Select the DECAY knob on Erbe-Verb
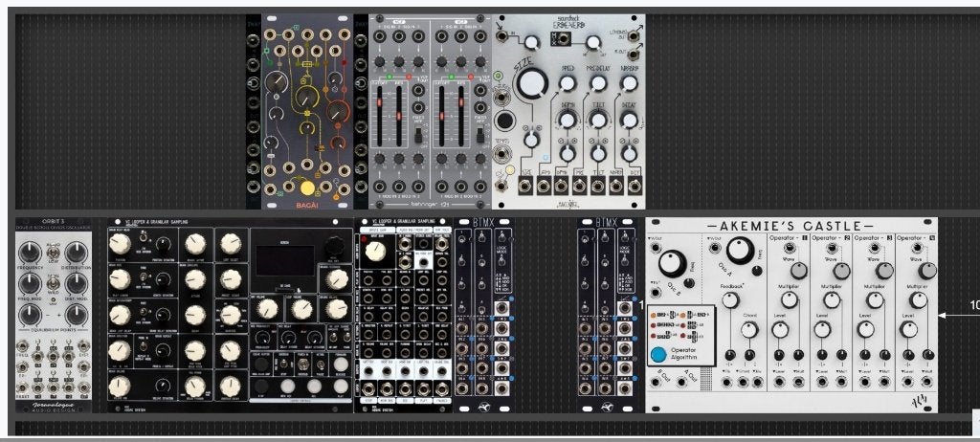980x442 pixels. pyautogui.click(x=630, y=120)
